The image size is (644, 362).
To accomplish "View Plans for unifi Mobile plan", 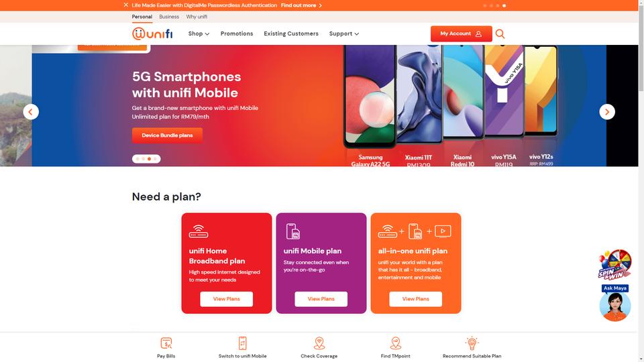I will point(321,299).
